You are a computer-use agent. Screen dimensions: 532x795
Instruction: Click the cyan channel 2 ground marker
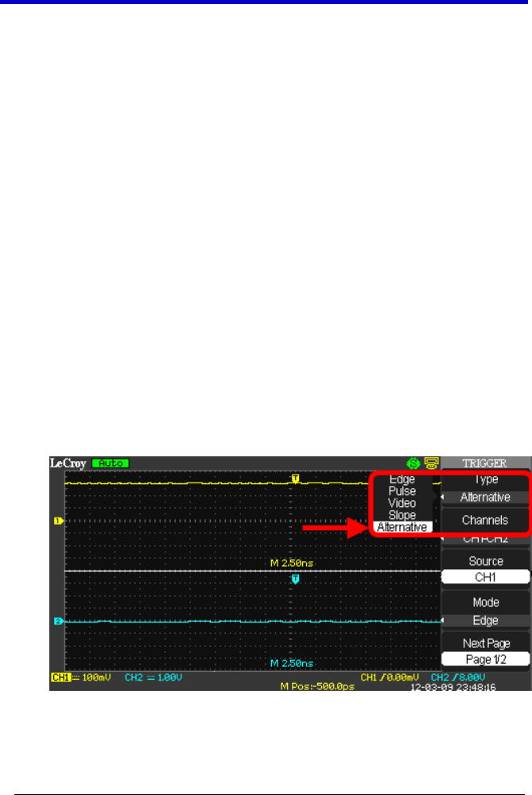click(x=58, y=621)
